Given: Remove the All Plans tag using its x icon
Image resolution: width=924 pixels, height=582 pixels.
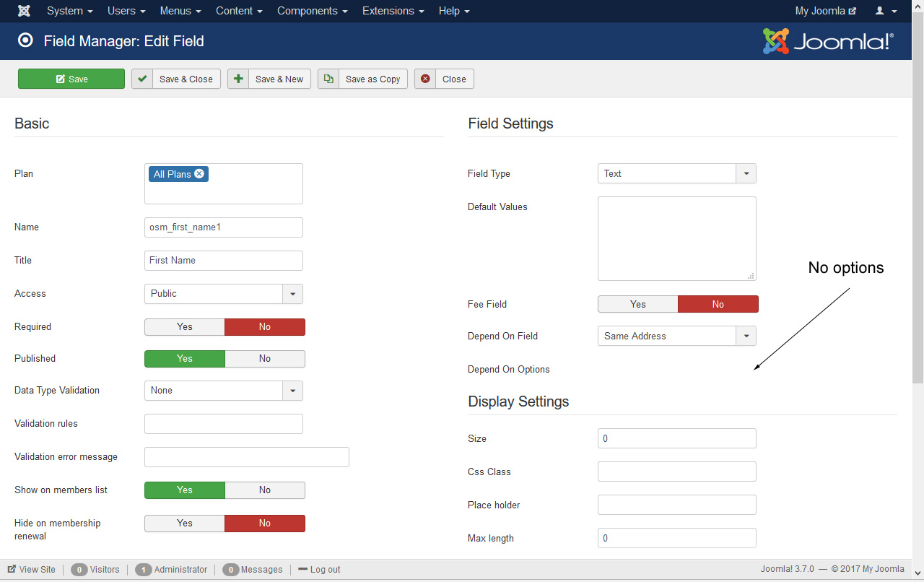Looking at the screenshot, I should (x=199, y=174).
